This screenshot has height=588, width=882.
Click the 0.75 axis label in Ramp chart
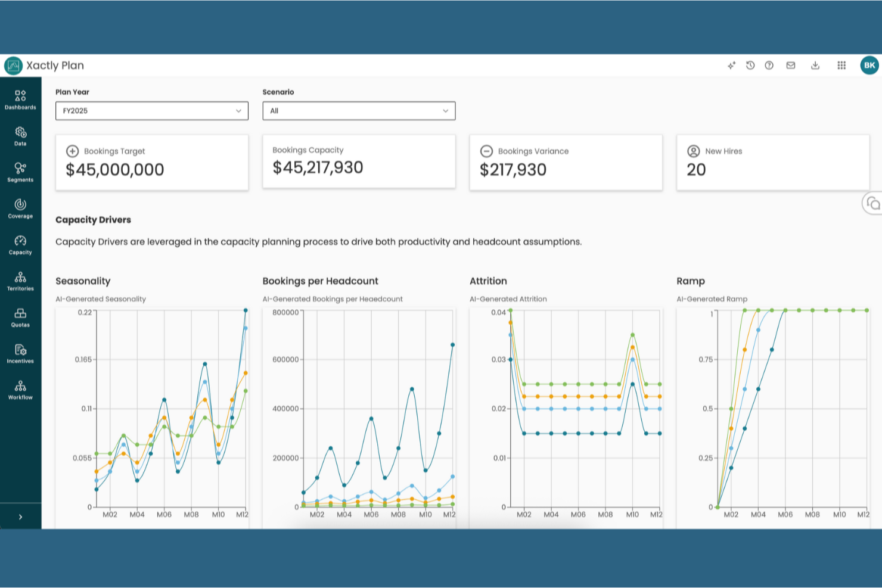[x=706, y=360]
